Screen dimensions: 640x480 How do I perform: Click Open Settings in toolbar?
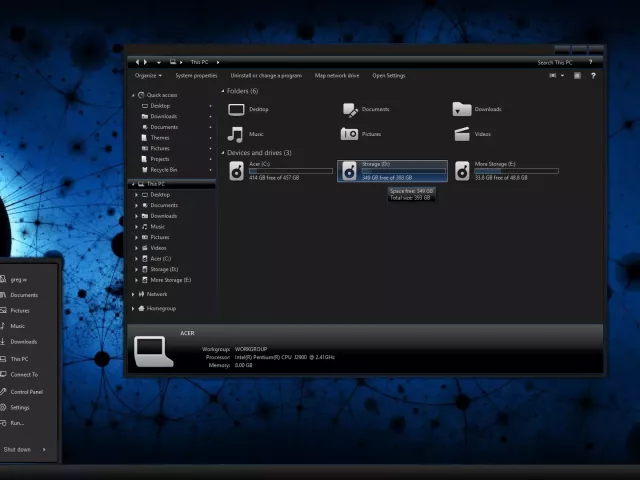click(x=389, y=76)
